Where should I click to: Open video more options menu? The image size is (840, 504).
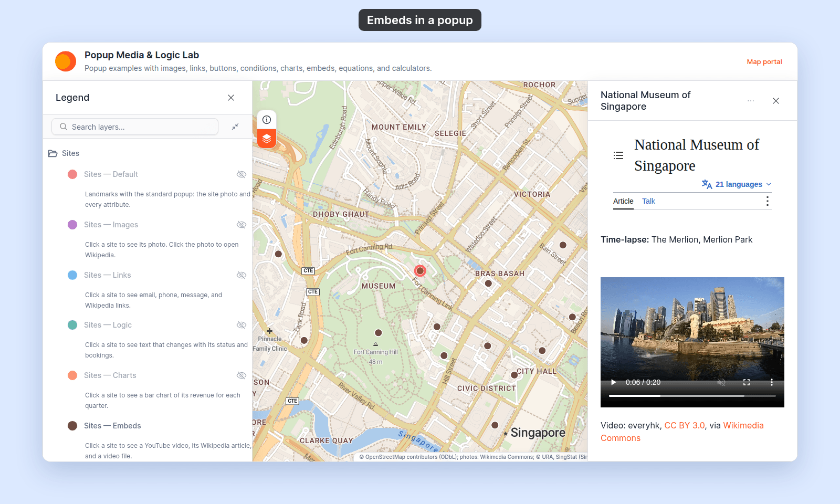772,382
